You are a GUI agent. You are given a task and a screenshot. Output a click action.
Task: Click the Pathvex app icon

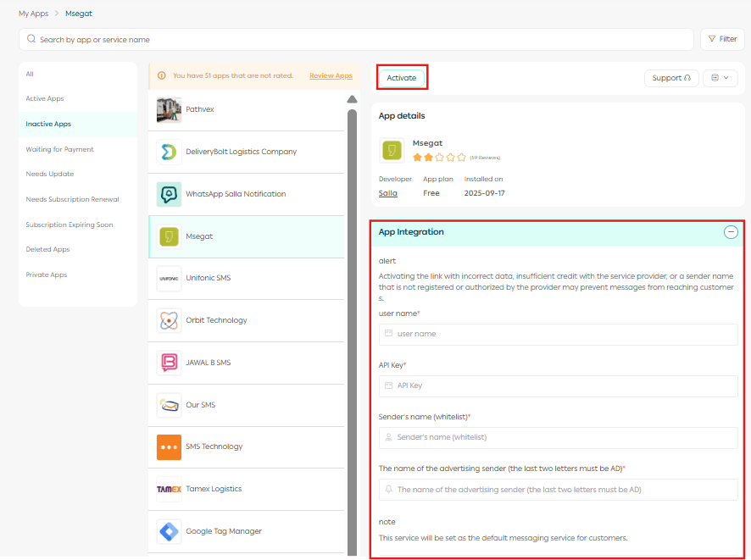pyautogui.click(x=169, y=110)
